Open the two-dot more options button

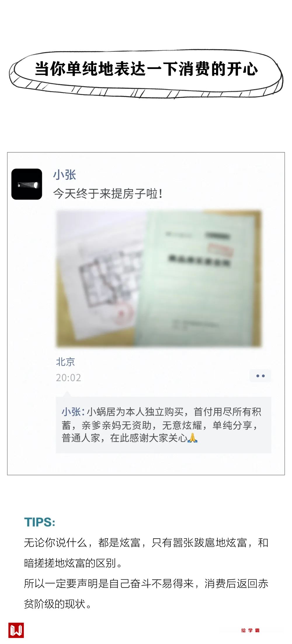coord(260,376)
